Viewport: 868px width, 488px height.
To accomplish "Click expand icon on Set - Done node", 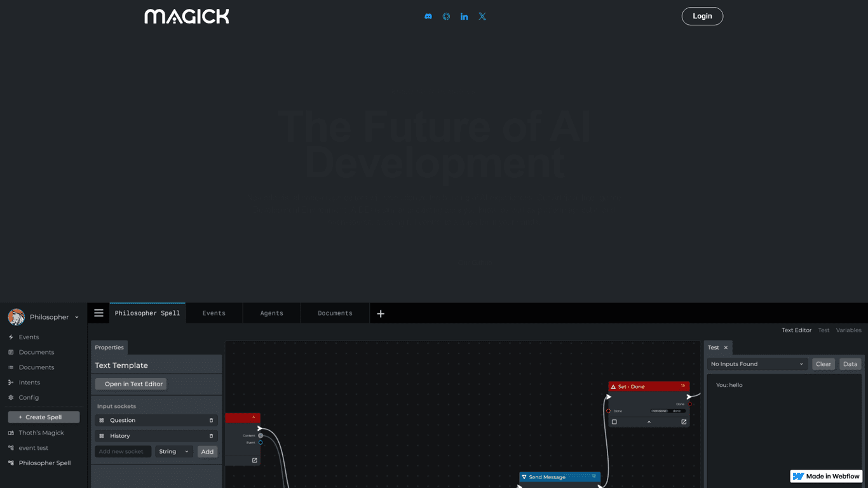I will click(x=684, y=422).
